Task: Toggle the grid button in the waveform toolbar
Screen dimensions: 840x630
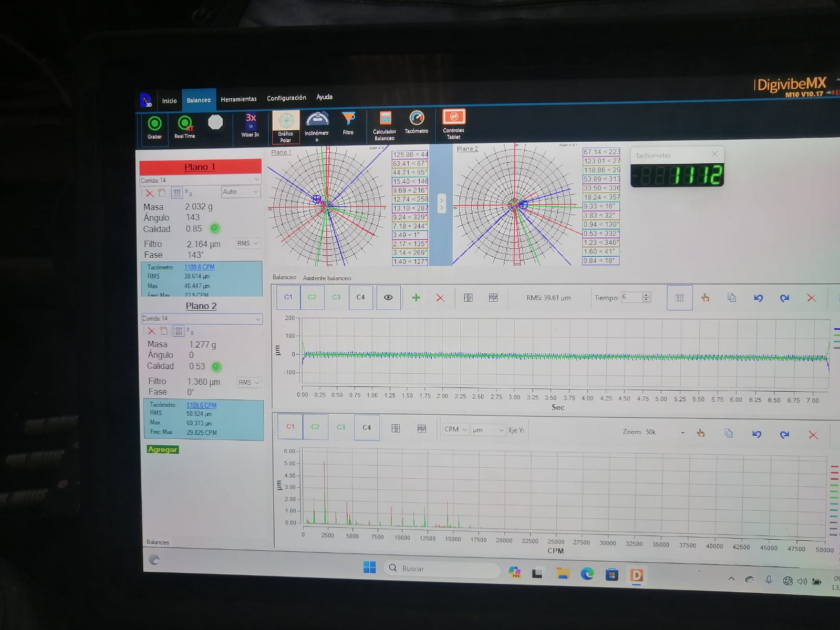Action: [x=680, y=298]
